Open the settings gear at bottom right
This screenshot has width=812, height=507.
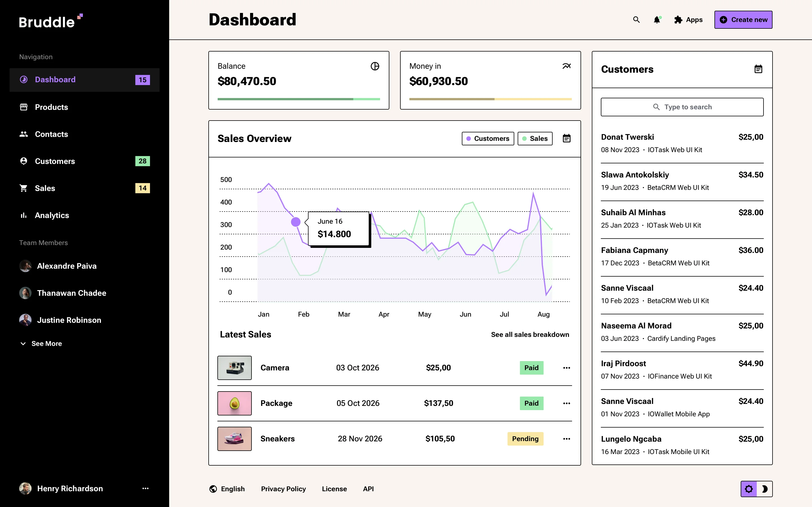point(749,489)
